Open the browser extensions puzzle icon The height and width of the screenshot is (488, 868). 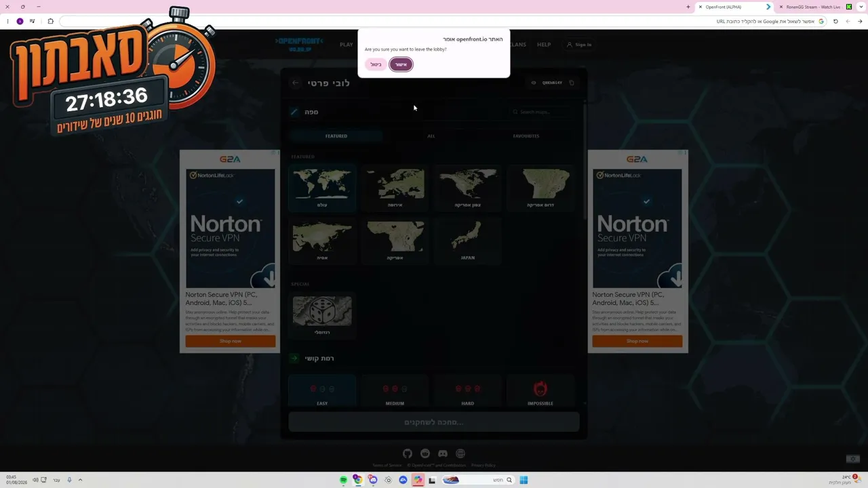(50, 21)
